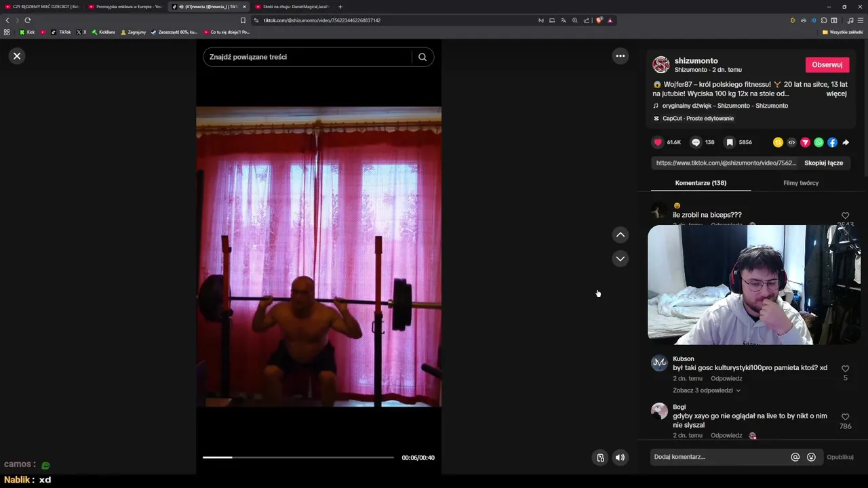Open the Brave Shields lion icon
Image resolution: width=868 pixels, height=488 pixels.
(x=599, y=20)
